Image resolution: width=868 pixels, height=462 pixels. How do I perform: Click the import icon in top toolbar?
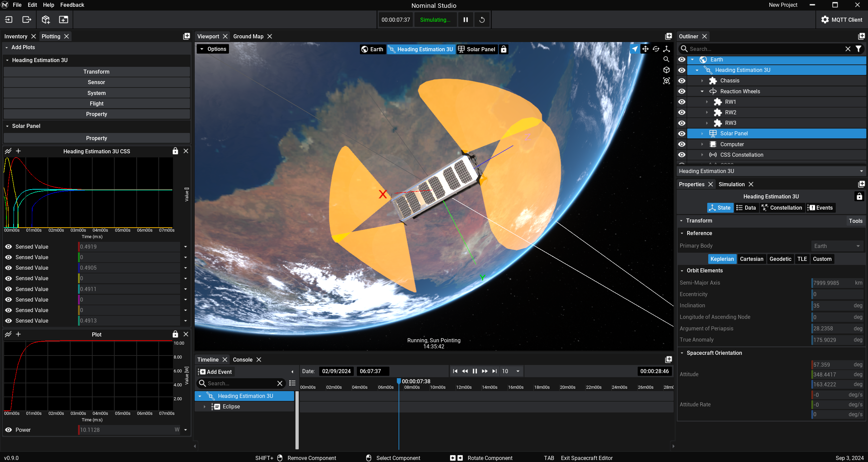(9, 20)
